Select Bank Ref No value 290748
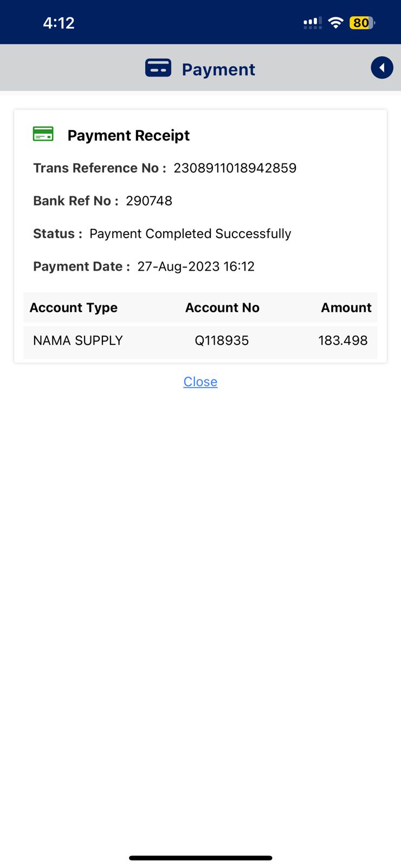The width and height of the screenshot is (401, 868). pyautogui.click(x=149, y=201)
